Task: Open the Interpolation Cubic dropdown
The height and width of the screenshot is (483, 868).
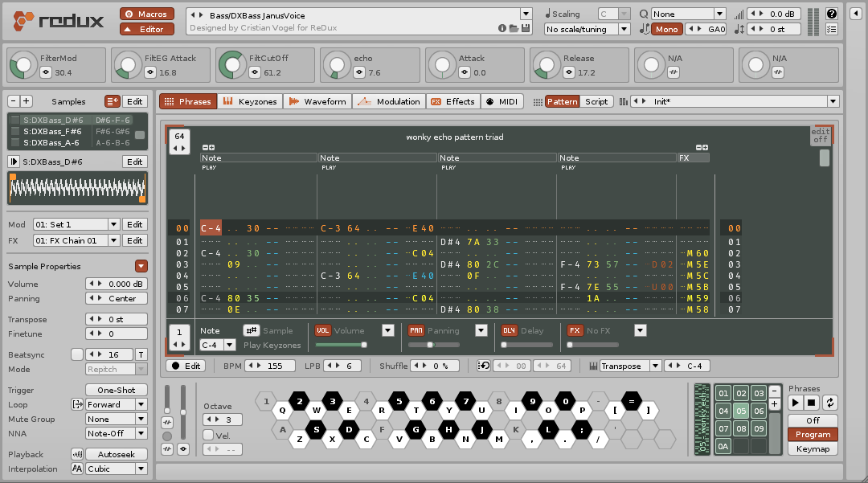Action: pyautogui.click(x=114, y=469)
